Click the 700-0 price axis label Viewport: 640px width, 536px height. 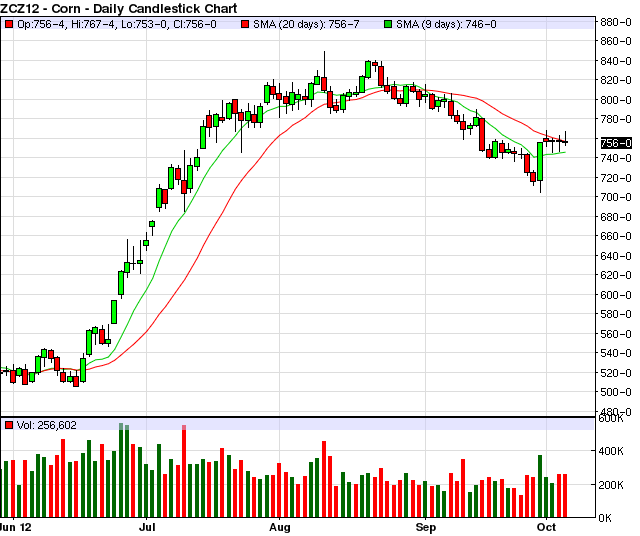tap(616, 197)
